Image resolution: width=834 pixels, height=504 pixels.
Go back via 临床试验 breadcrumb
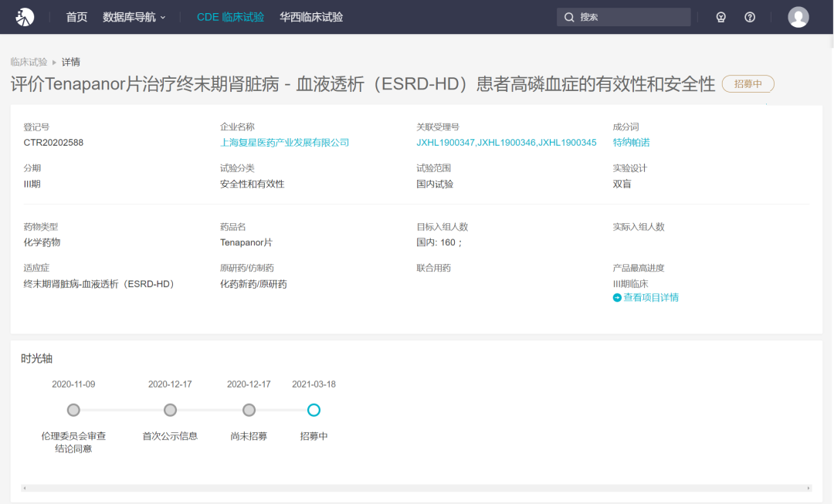tap(29, 62)
